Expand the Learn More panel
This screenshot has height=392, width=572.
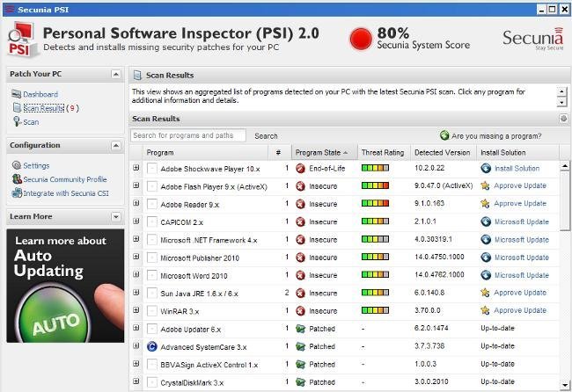115,217
